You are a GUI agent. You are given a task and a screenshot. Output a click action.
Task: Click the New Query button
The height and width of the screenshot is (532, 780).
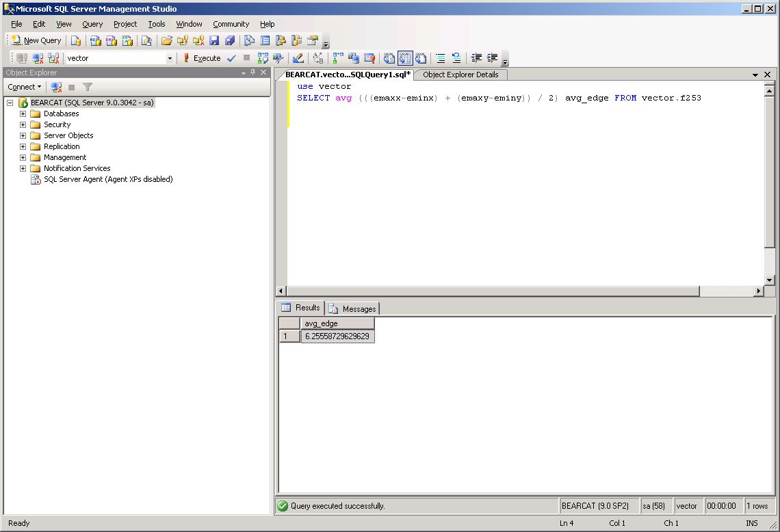(x=37, y=40)
